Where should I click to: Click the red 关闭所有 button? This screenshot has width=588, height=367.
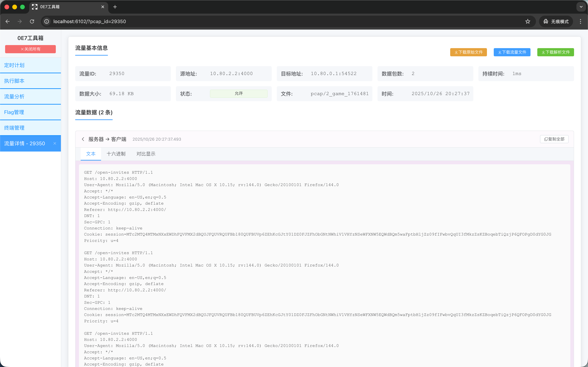coord(30,49)
